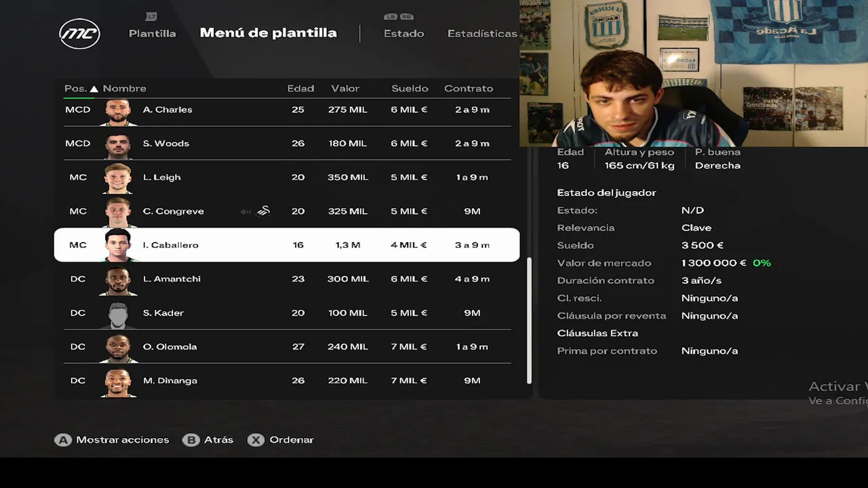
Task: Click the LT trigger icon above Plantilla
Action: click(151, 16)
